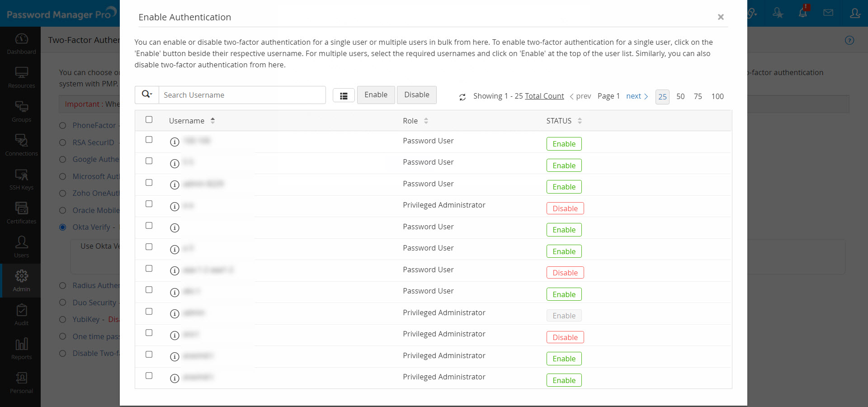
Task: Open the Reports sidebar section
Action: [x=21, y=349]
